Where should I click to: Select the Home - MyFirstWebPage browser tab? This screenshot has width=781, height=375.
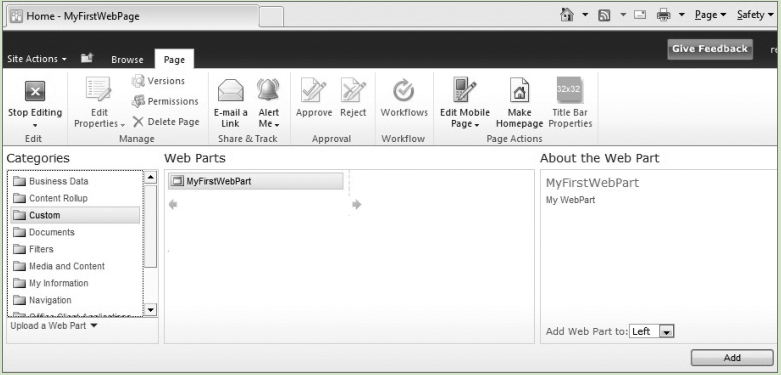(x=132, y=16)
